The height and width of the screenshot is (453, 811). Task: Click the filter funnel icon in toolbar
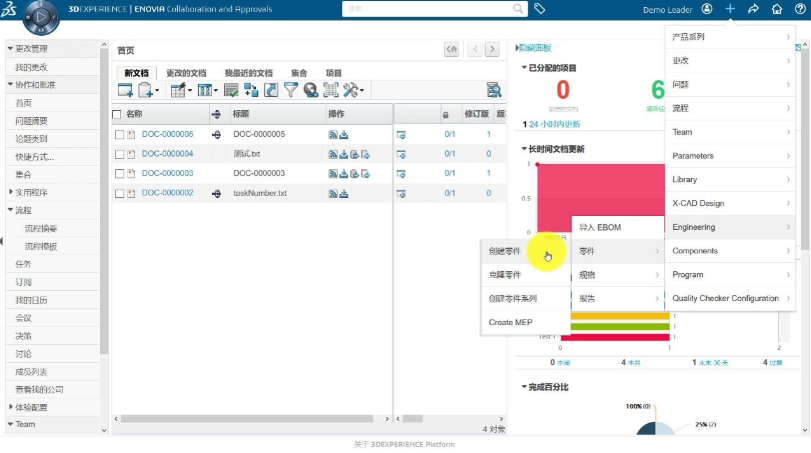pyautogui.click(x=291, y=90)
